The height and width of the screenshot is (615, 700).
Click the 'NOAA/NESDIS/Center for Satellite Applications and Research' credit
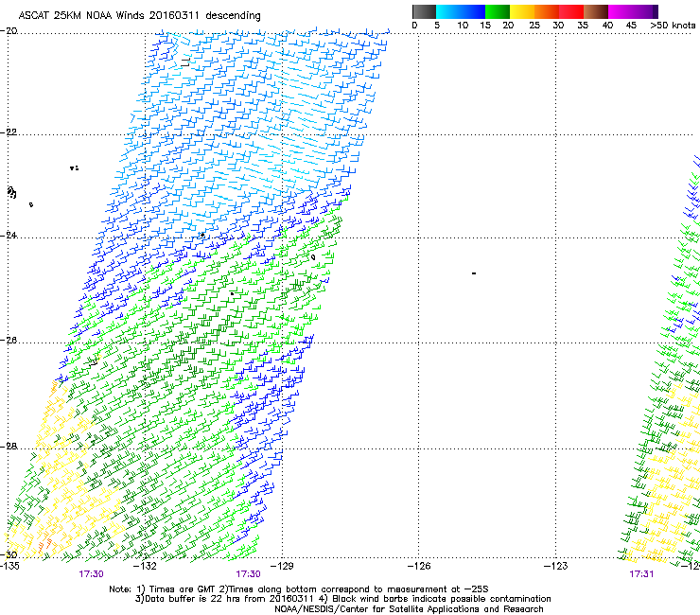pos(409,609)
